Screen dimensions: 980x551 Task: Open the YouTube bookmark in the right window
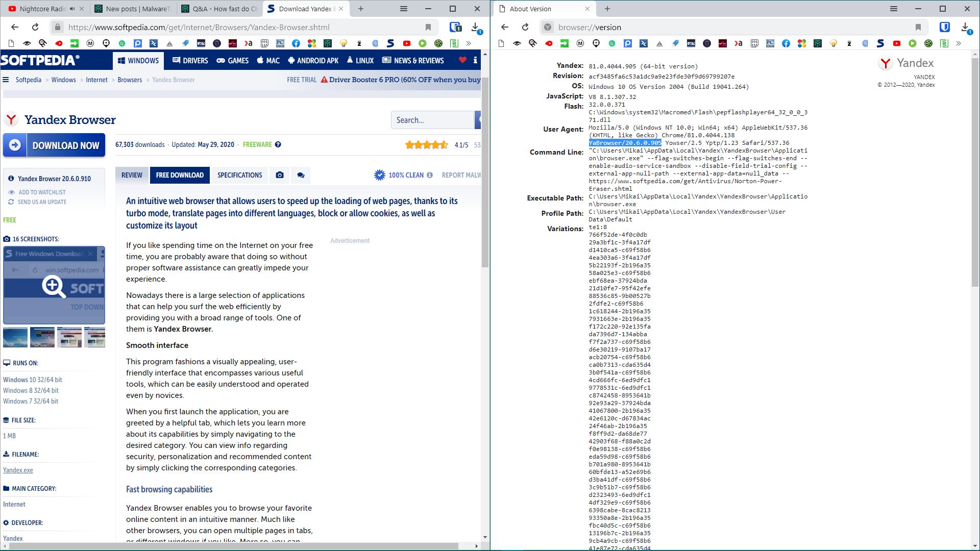(897, 43)
